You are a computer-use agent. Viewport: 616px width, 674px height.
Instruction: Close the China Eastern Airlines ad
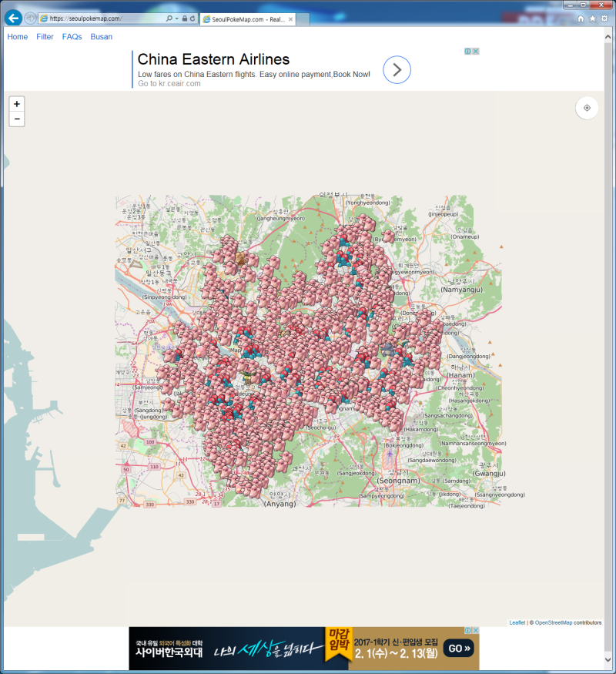tap(476, 51)
